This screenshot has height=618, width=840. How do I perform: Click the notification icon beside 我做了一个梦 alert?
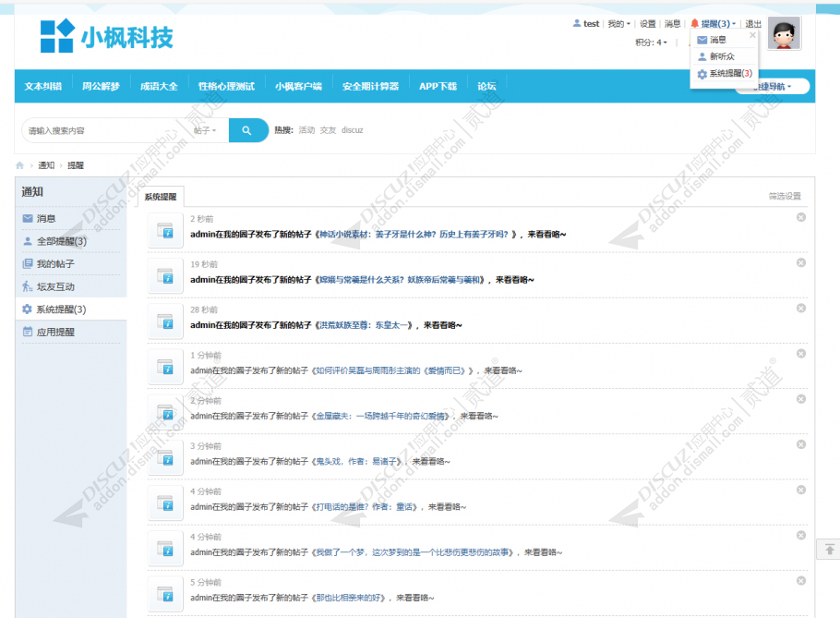165,550
